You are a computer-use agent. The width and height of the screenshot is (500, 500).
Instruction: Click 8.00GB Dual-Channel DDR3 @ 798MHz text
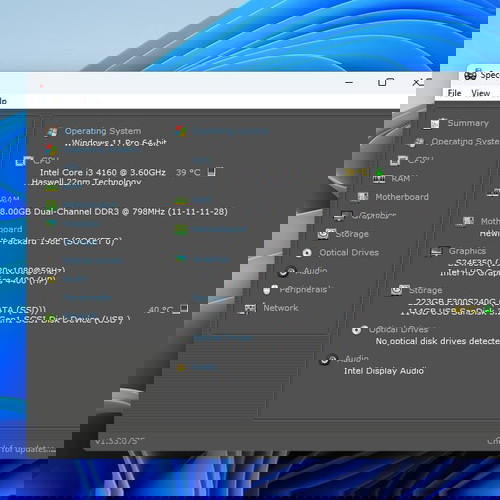pyautogui.click(x=114, y=212)
